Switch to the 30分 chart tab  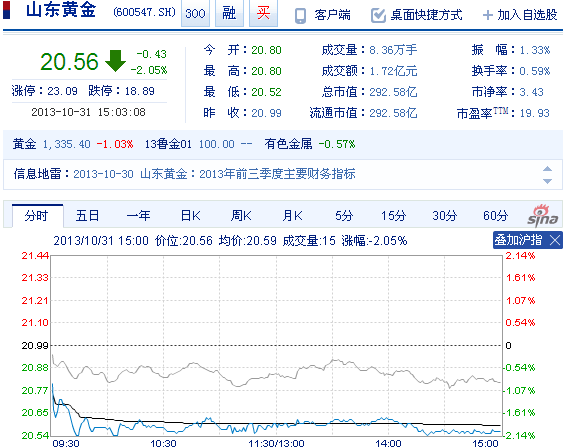445,216
